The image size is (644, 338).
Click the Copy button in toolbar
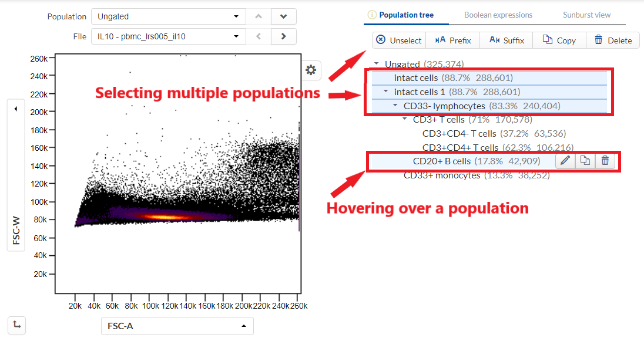click(x=559, y=40)
